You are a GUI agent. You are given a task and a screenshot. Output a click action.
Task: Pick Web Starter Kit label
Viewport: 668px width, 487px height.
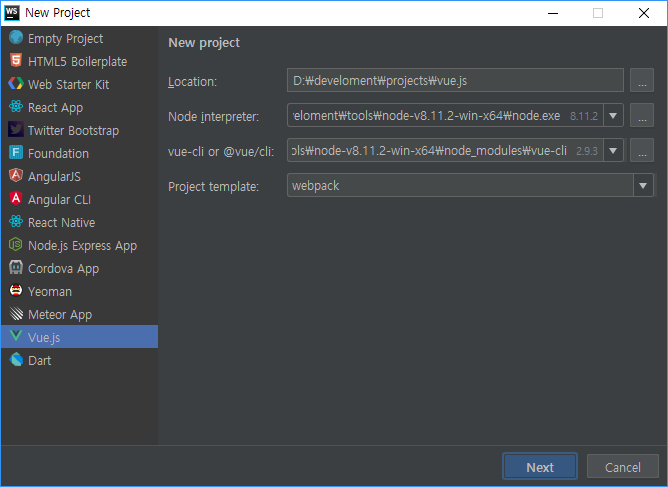coord(69,85)
